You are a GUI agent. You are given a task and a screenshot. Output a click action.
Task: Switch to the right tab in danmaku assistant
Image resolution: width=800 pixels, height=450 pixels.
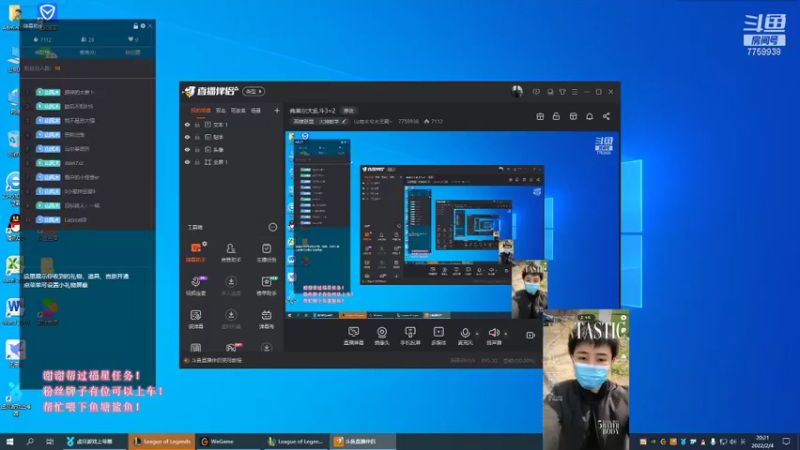coord(132,52)
